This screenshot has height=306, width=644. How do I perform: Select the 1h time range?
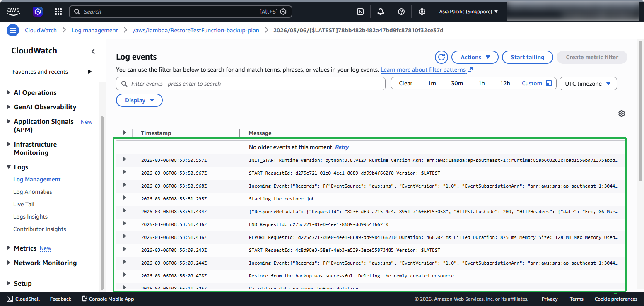[482, 83]
